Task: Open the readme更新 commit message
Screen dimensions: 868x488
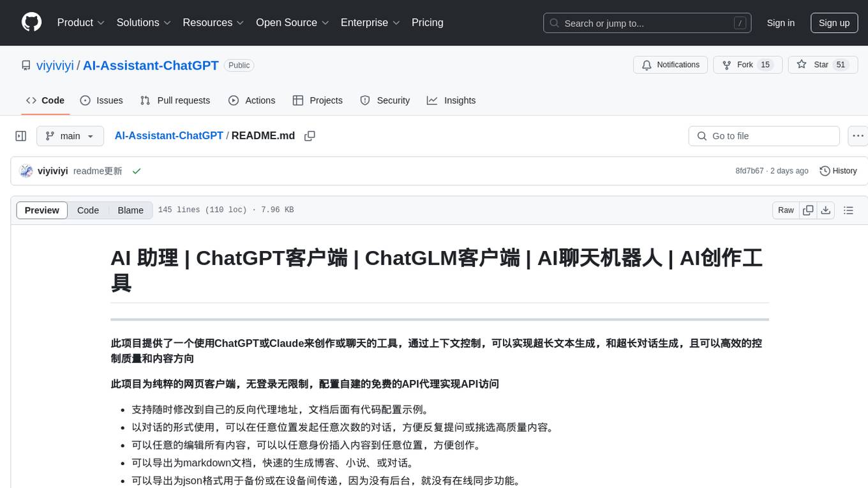Action: (98, 171)
